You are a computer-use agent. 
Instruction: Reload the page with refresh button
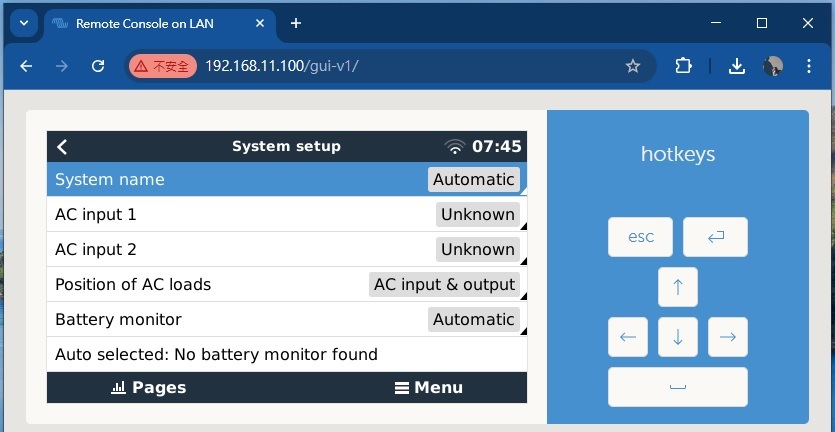pyautogui.click(x=98, y=66)
